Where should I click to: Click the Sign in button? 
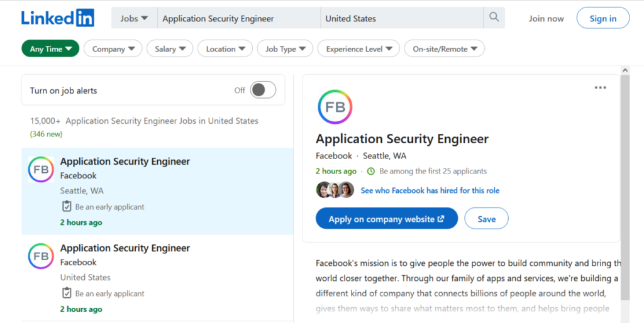pyautogui.click(x=603, y=18)
